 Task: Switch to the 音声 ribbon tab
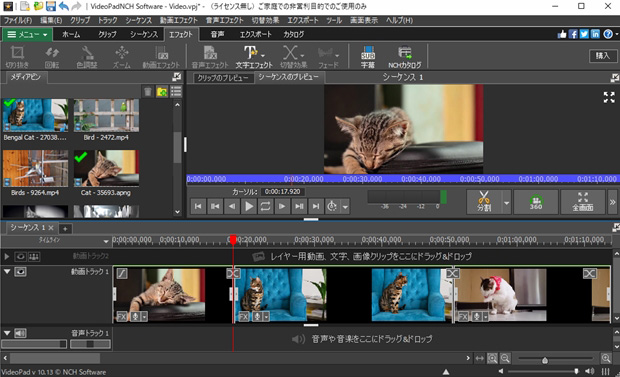click(x=217, y=34)
